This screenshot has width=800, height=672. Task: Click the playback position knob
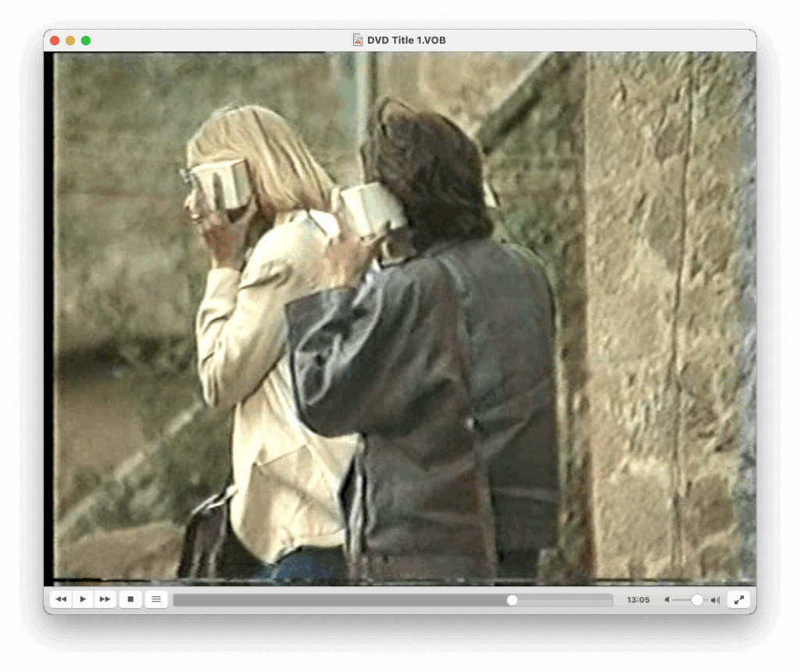512,600
